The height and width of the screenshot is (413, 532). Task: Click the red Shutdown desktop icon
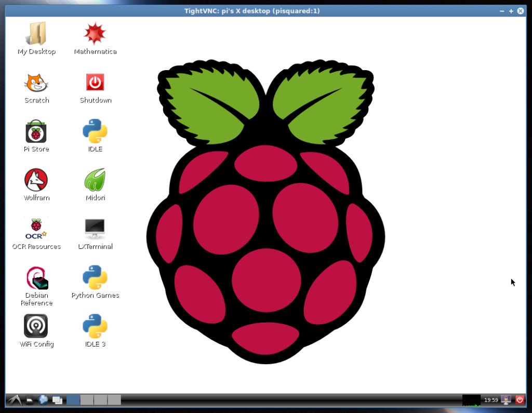pos(95,83)
